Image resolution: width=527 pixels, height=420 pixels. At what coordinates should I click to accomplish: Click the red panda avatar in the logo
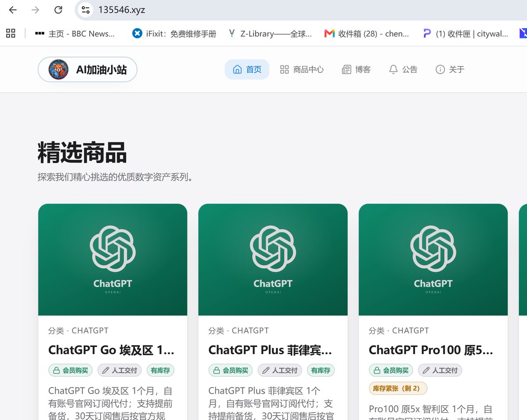click(58, 69)
